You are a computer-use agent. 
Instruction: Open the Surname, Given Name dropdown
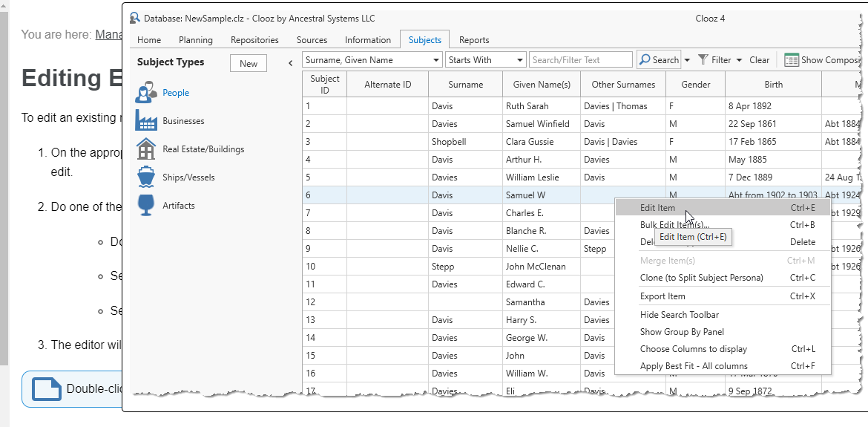(x=436, y=60)
